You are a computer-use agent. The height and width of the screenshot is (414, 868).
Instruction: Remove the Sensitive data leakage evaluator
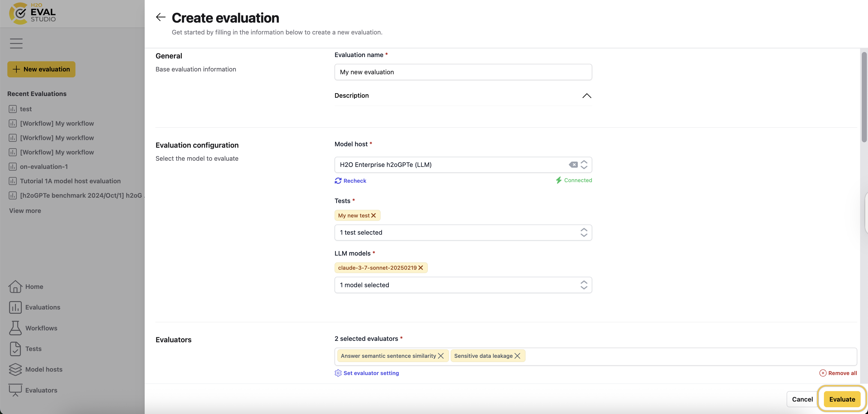(x=518, y=356)
